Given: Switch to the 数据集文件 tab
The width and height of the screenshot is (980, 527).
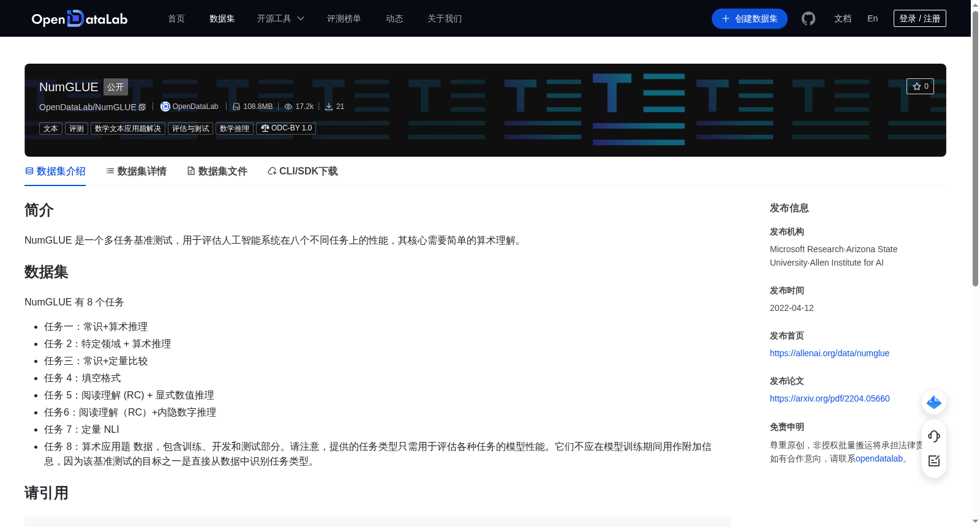Looking at the screenshot, I should pyautogui.click(x=217, y=171).
